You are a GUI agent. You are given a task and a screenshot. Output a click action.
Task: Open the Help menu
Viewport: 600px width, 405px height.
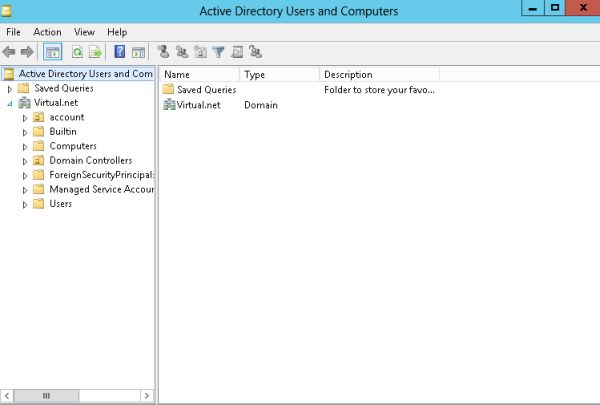[117, 32]
